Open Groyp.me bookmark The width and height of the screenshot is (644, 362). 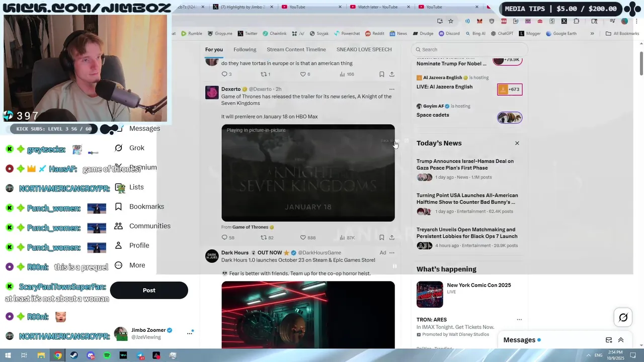pos(220,34)
